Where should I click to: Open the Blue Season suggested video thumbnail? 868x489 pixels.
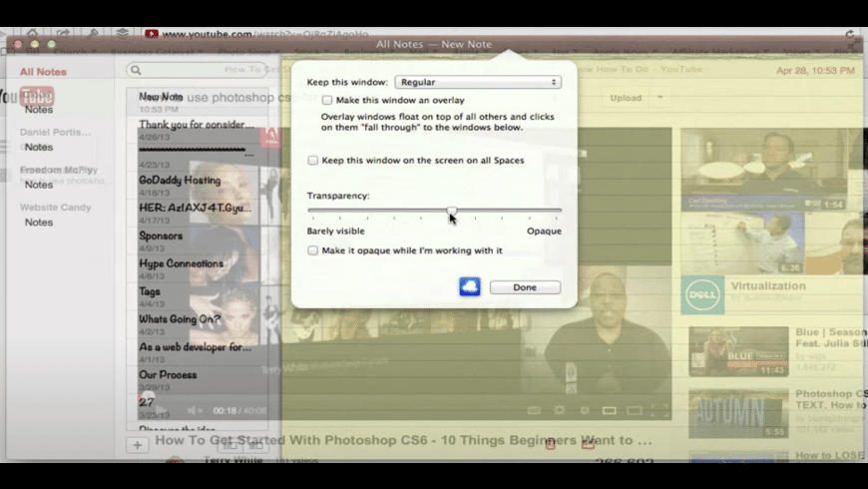(738, 351)
